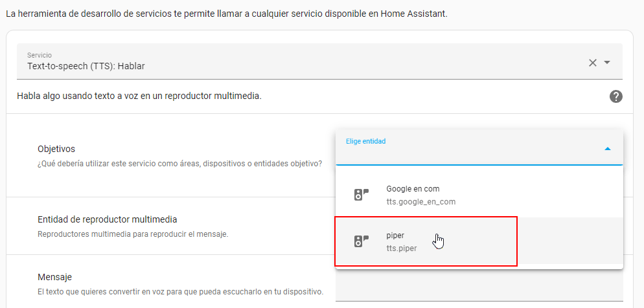Click the Entidad de reproductor multimedia heading
The width and height of the screenshot is (644, 308).
coord(107,219)
